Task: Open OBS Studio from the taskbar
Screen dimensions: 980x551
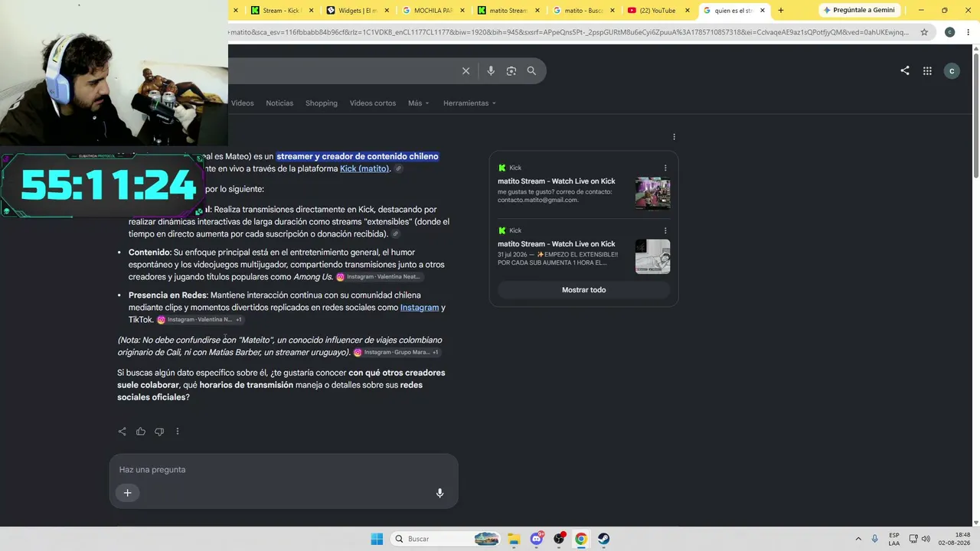Action: click(x=559, y=539)
